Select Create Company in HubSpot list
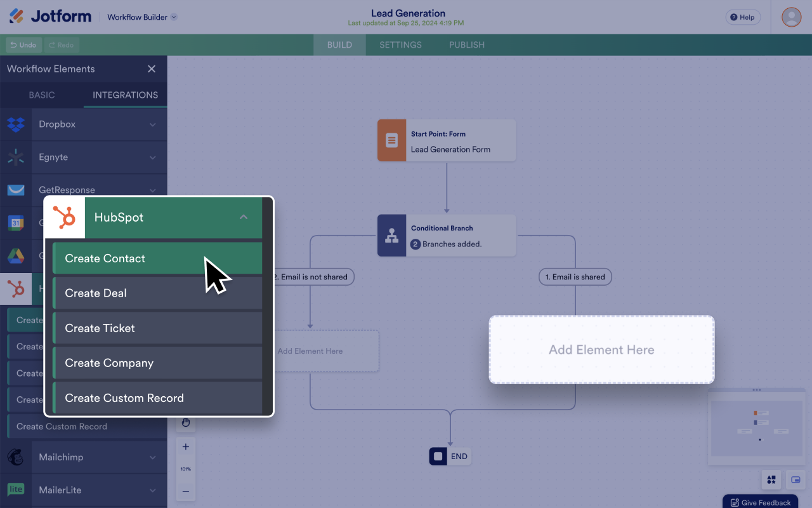The height and width of the screenshot is (508, 812). point(157,363)
